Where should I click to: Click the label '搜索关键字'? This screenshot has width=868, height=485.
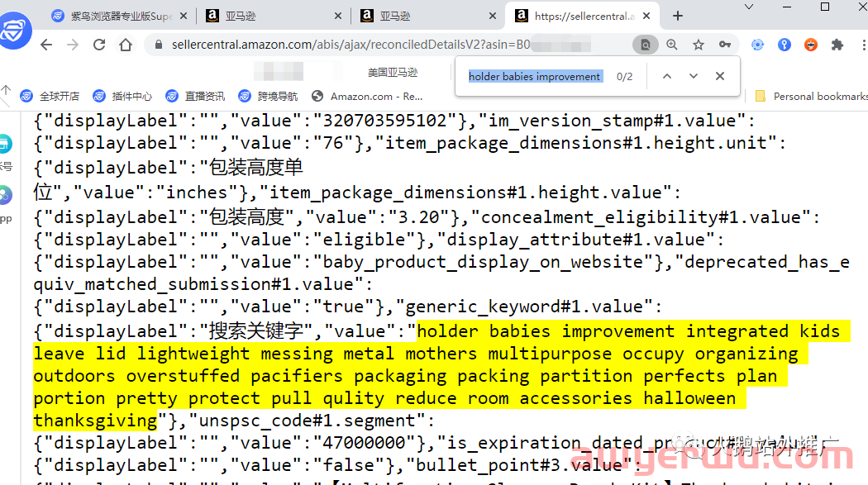tap(255, 331)
